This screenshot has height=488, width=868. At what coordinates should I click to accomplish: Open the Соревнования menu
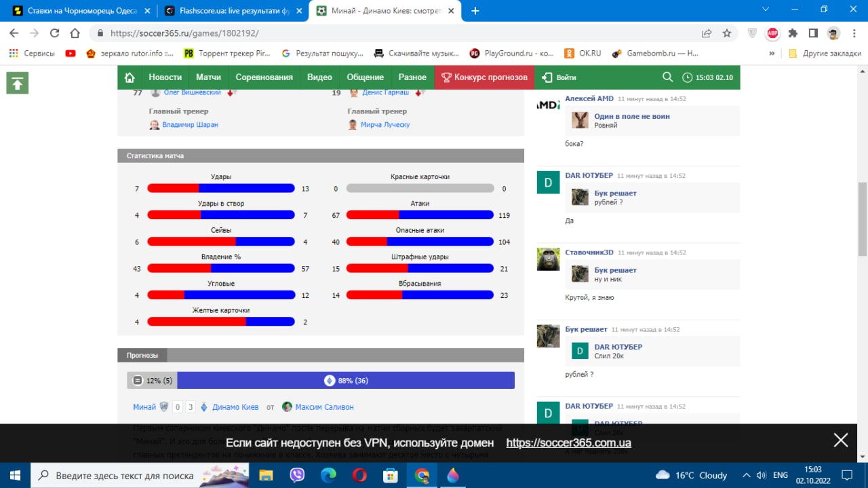click(264, 77)
